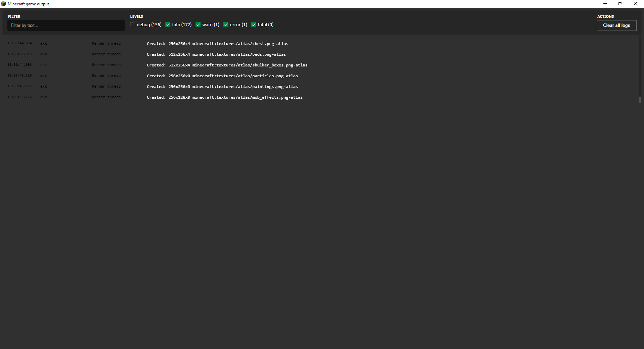Click "Render thread" in the chest.png-atlas row
The image size is (644, 349).
click(106, 43)
